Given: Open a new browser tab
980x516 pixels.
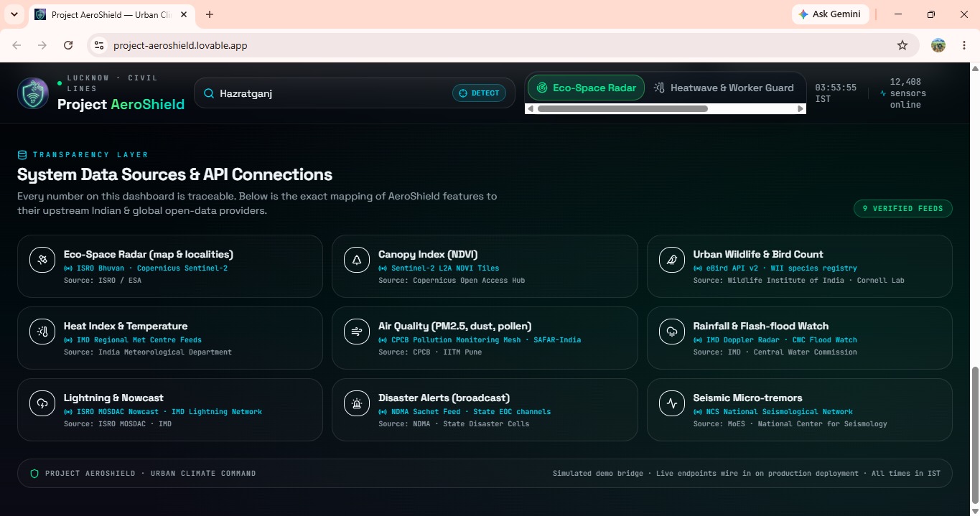Looking at the screenshot, I should click(x=210, y=14).
